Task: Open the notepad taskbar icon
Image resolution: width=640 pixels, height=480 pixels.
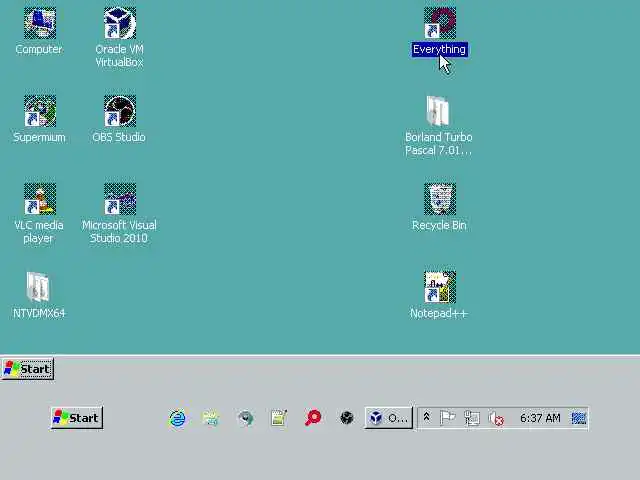Action: pyautogui.click(x=279, y=418)
